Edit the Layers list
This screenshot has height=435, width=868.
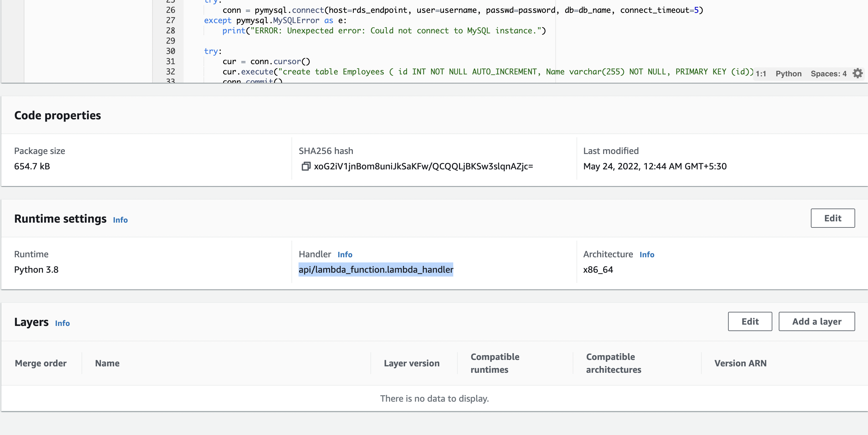(x=750, y=321)
